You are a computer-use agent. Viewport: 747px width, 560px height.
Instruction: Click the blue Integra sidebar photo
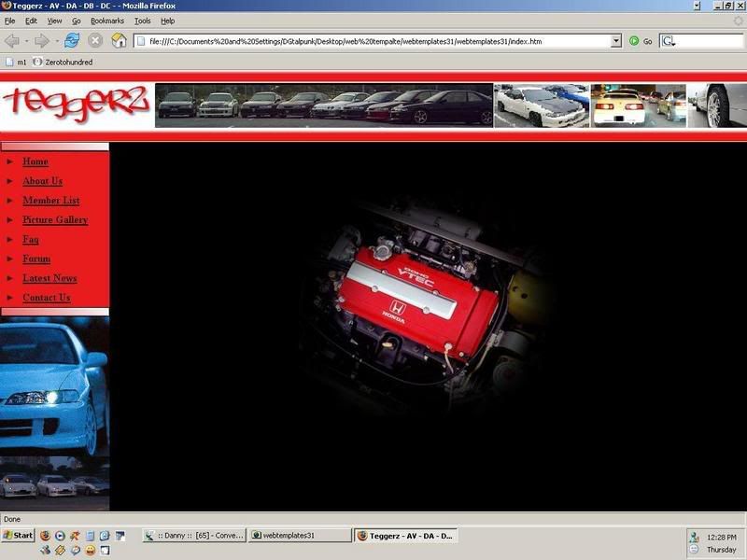(x=55, y=386)
